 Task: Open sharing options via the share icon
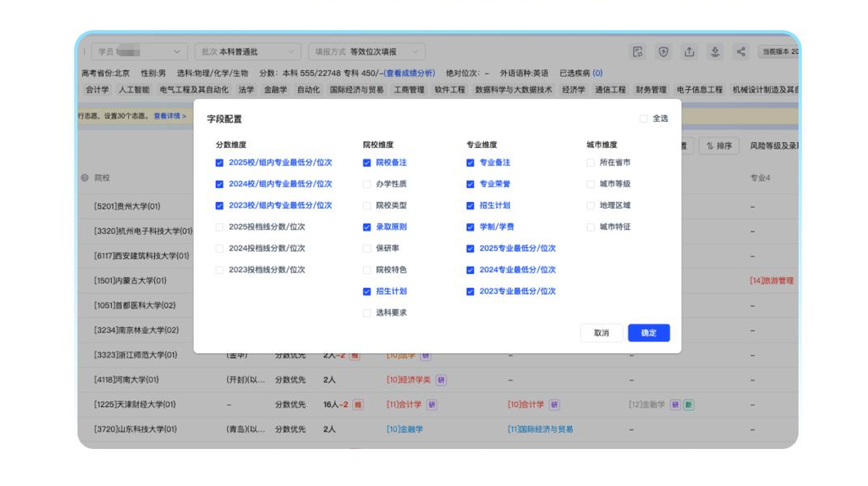pyautogui.click(x=741, y=52)
